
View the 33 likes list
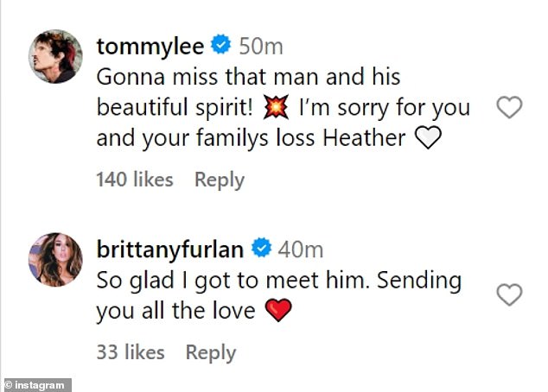(131, 352)
